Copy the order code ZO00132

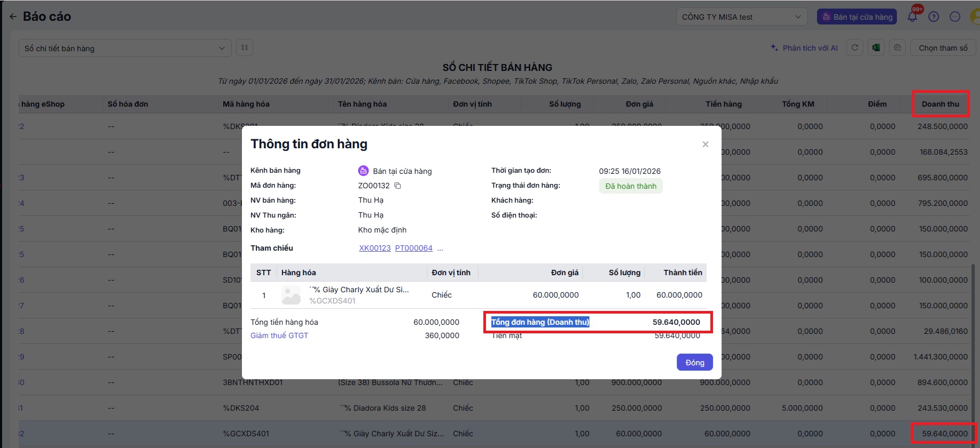click(x=398, y=186)
